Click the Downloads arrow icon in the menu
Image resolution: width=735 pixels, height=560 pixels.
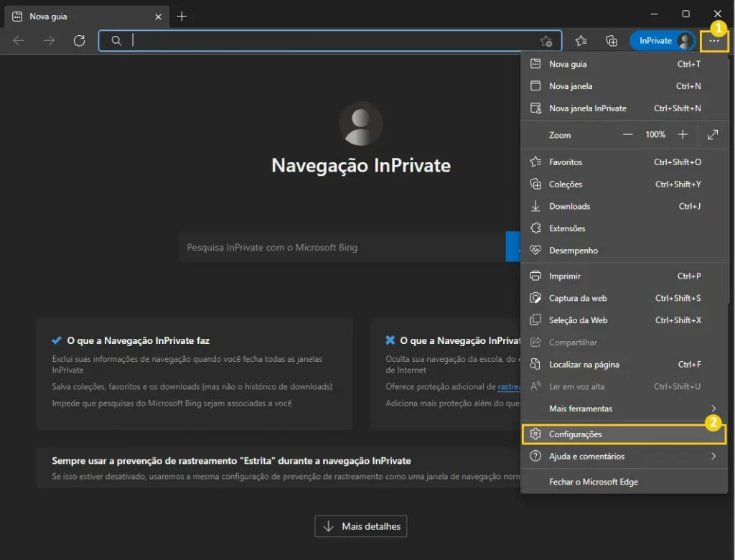535,206
